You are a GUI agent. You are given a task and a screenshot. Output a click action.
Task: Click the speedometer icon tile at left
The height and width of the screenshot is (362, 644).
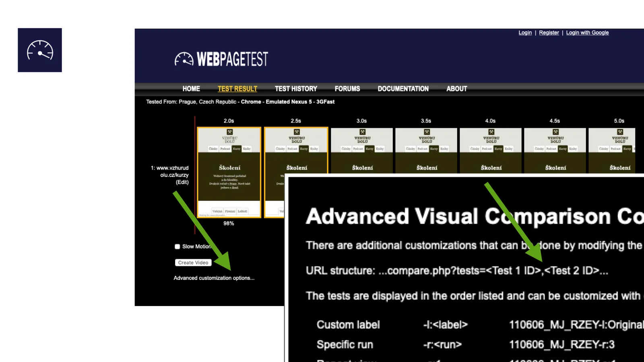coord(40,50)
